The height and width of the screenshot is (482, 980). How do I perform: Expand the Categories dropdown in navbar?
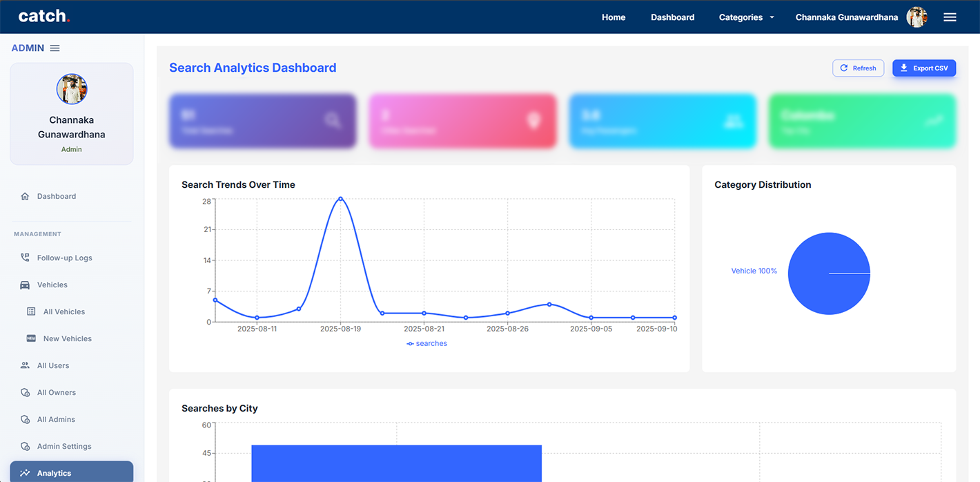tap(746, 17)
